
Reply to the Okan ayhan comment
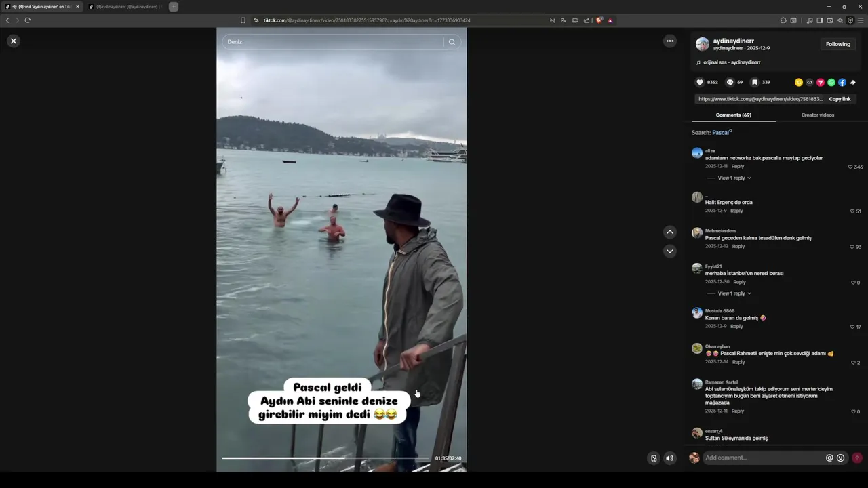point(738,362)
